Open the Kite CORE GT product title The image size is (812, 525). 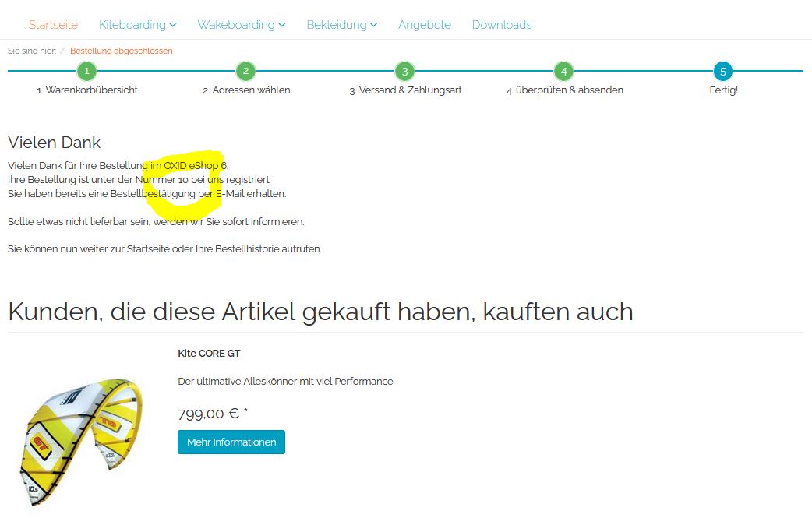(x=209, y=353)
